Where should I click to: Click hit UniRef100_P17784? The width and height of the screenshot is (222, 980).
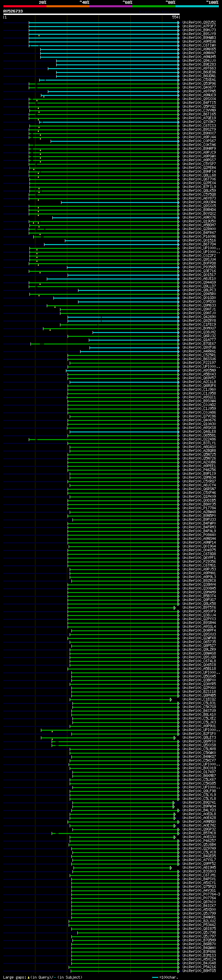pyautogui.click(x=199, y=508)
